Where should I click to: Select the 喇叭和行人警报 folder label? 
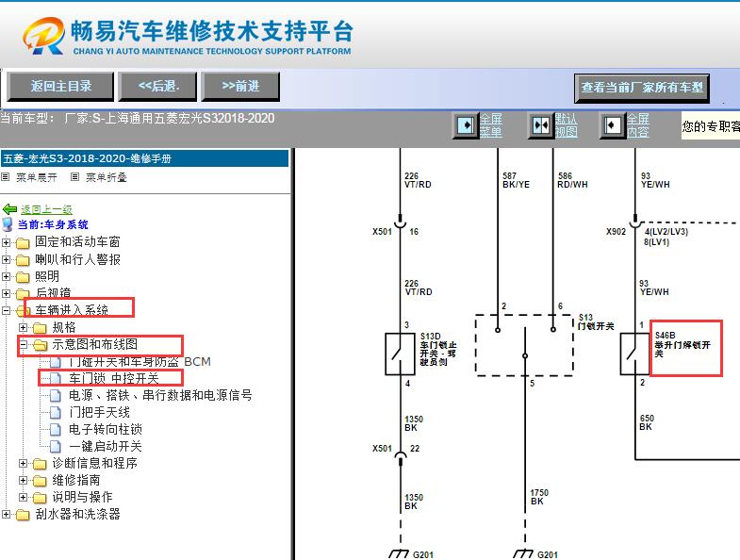[x=78, y=259]
